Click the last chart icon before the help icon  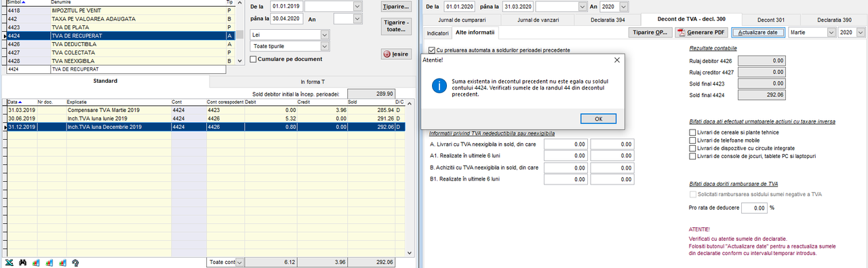pos(62,262)
